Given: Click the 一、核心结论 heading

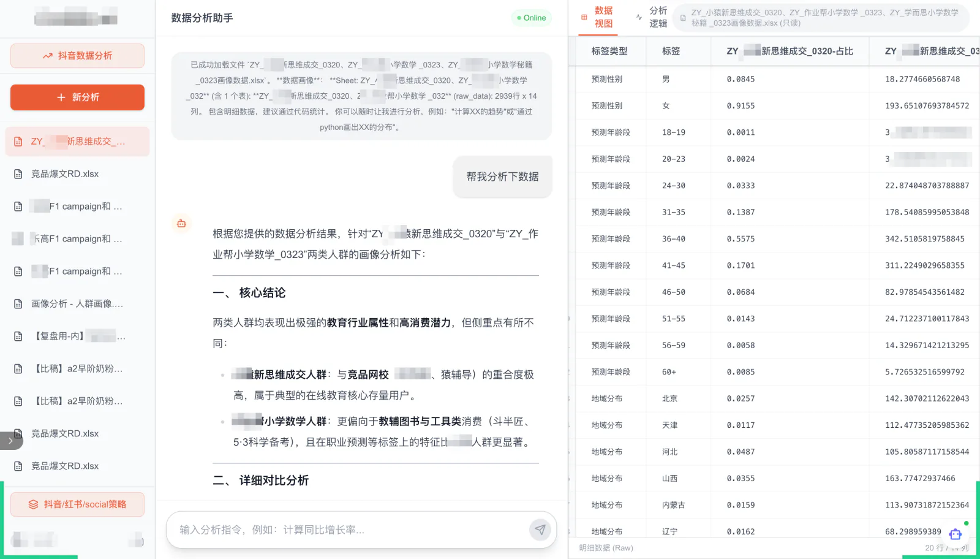Looking at the screenshot, I should tap(249, 293).
